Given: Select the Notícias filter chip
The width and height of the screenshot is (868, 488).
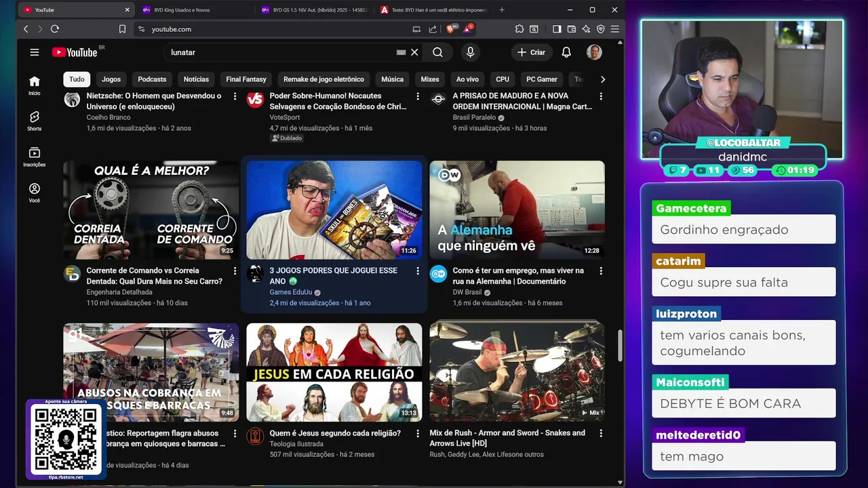Looking at the screenshot, I should 196,79.
